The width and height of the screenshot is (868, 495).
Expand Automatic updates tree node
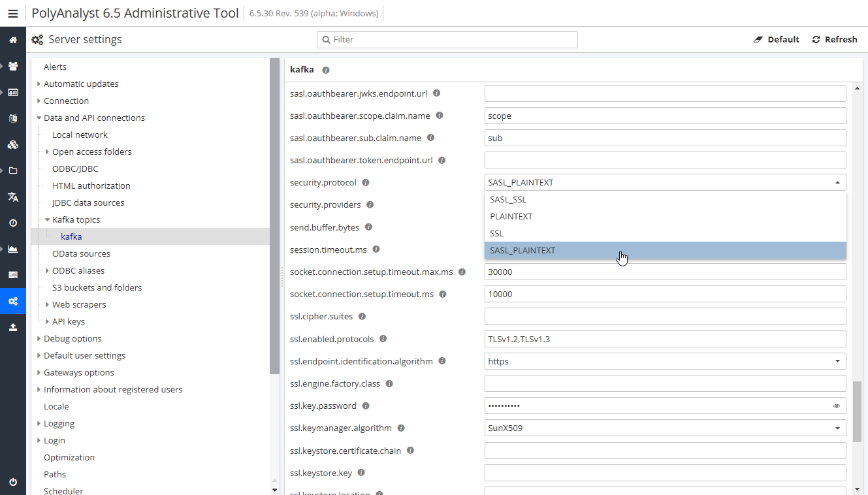click(x=39, y=84)
